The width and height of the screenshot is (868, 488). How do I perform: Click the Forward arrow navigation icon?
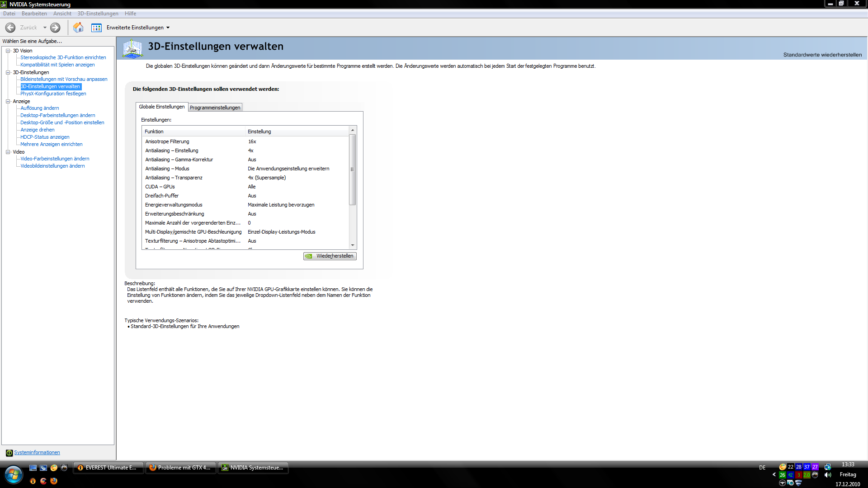tap(55, 28)
